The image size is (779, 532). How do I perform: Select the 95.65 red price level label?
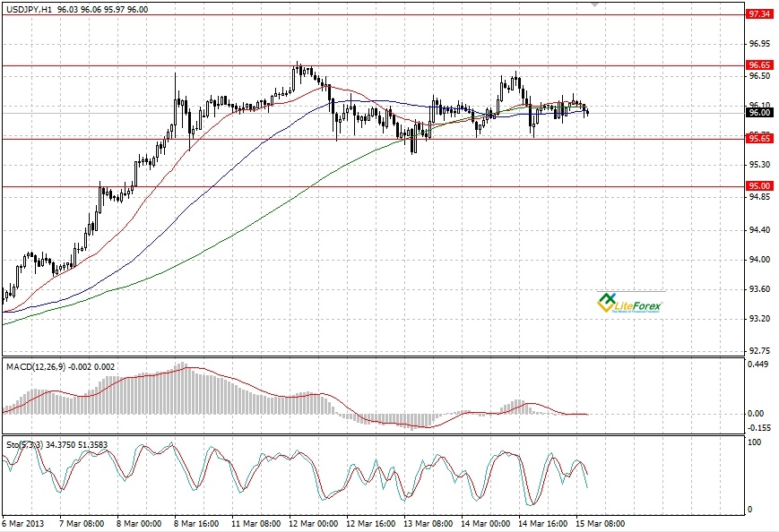point(759,139)
